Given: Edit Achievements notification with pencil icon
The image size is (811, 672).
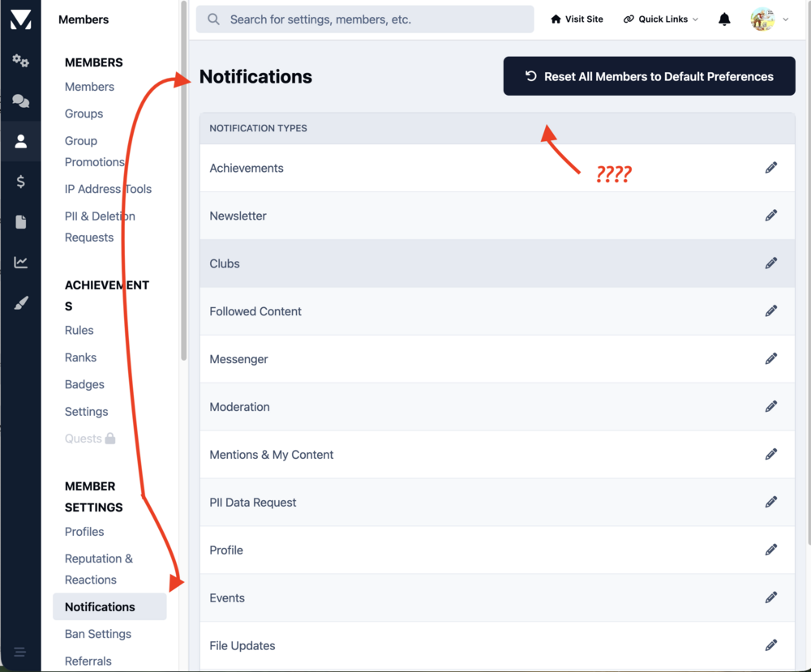Looking at the screenshot, I should [771, 168].
